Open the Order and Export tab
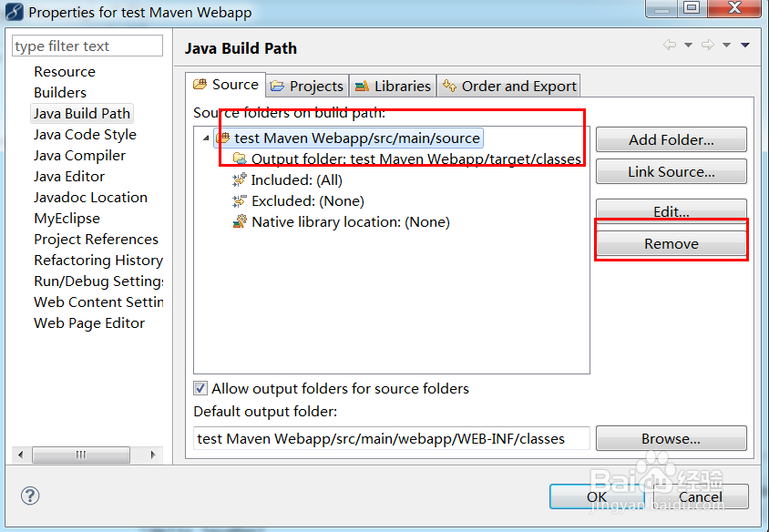 tap(509, 87)
